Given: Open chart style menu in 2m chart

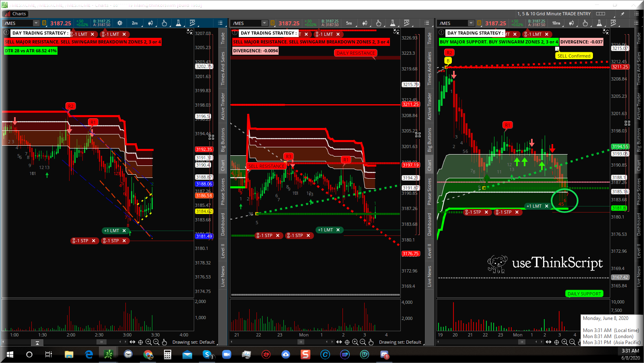Looking at the screenshot, I should point(150,23).
